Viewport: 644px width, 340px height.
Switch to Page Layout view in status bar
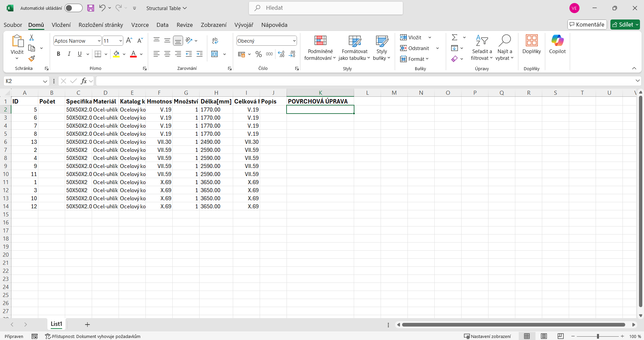[544, 336]
